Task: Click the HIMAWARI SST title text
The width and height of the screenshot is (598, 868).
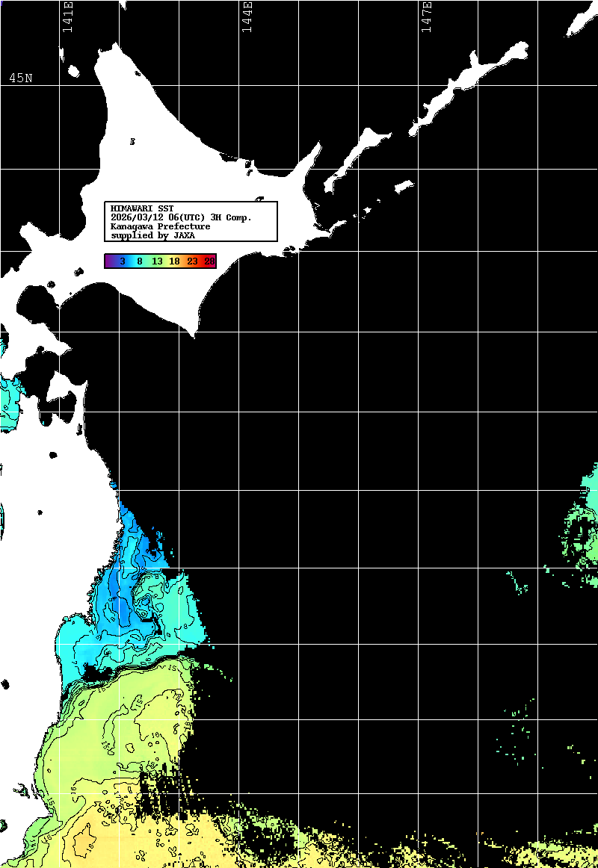Action: click(142, 208)
